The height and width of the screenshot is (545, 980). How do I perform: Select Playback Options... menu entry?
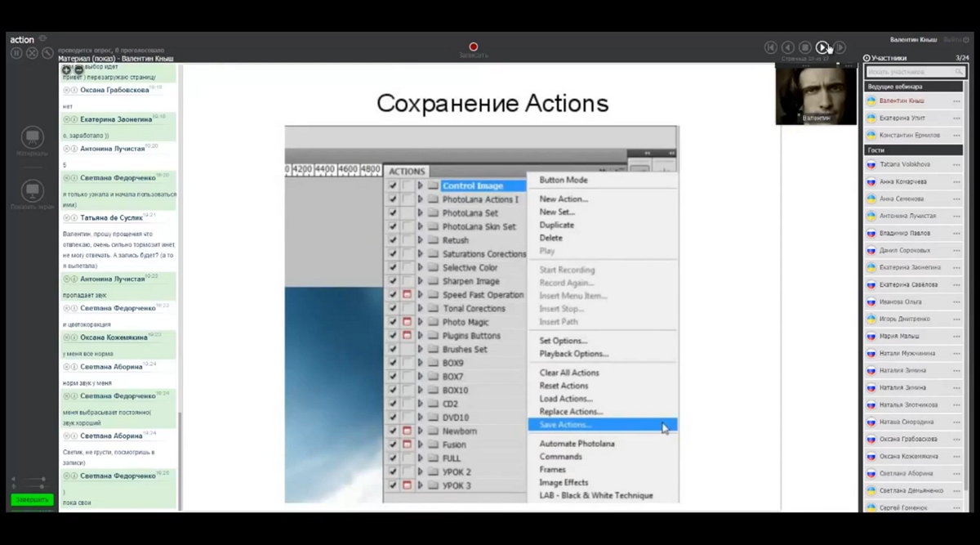[574, 354]
